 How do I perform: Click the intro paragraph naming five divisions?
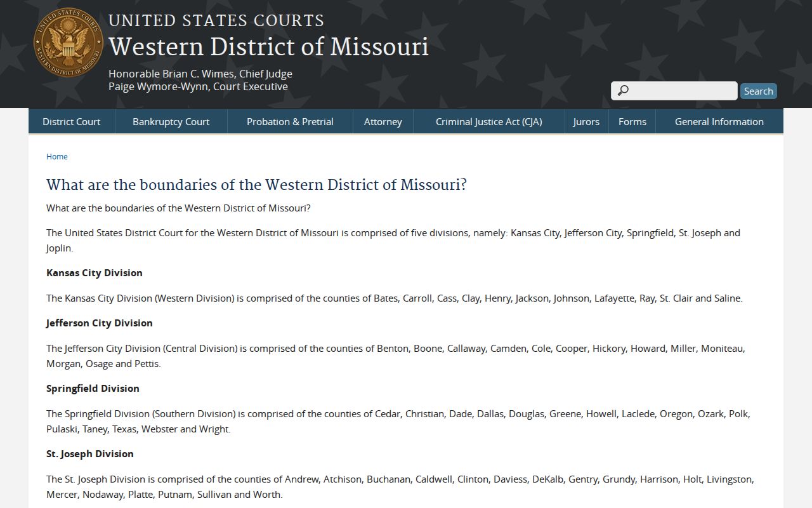pyautogui.click(x=393, y=241)
